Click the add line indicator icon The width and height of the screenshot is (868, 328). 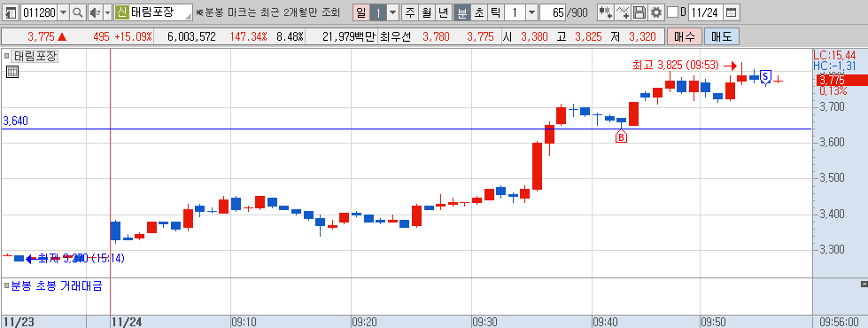coord(623,12)
